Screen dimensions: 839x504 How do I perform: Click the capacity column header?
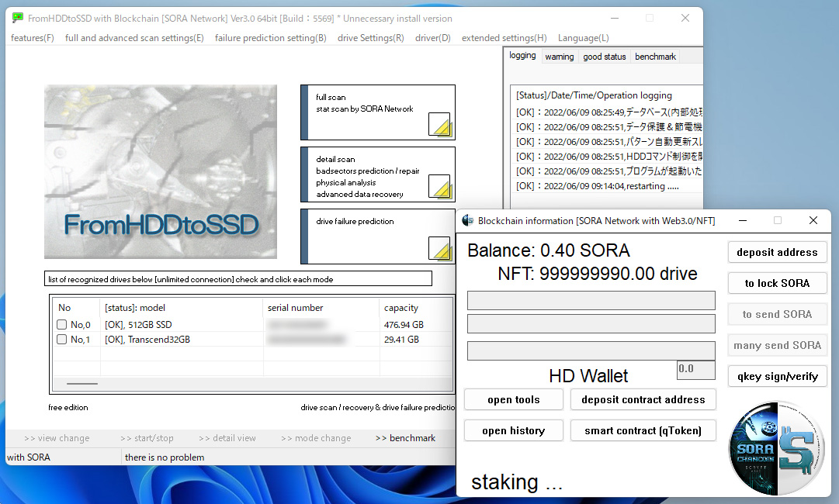(x=416, y=308)
